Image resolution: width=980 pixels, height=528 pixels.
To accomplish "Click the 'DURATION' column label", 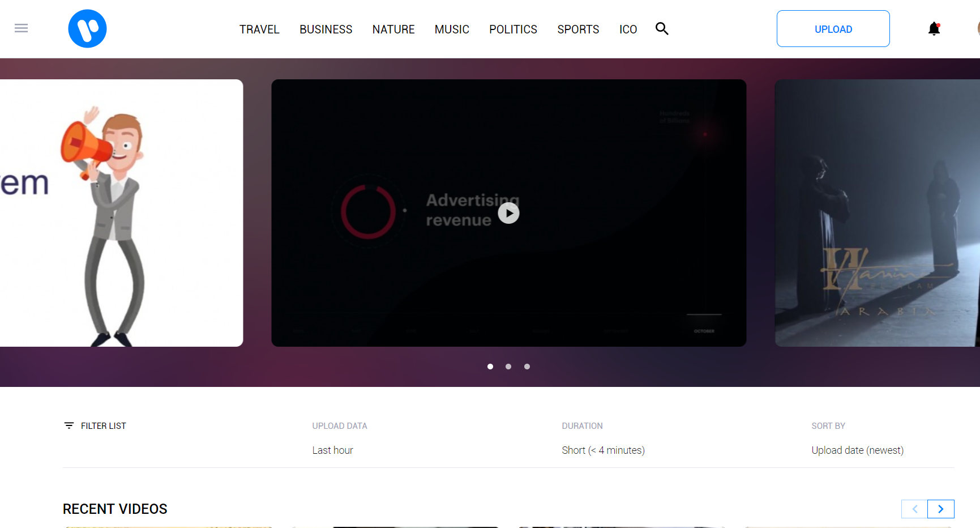I will coord(582,426).
